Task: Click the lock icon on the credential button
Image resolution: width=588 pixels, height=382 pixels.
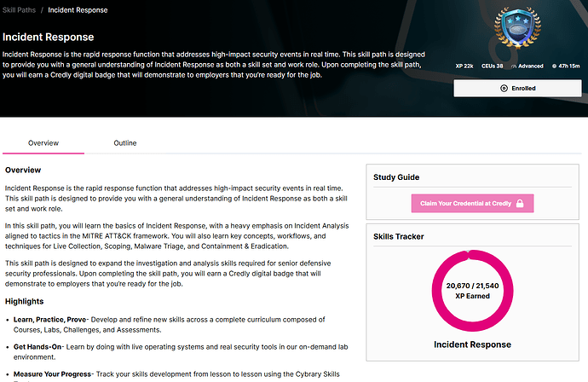Action: point(519,203)
